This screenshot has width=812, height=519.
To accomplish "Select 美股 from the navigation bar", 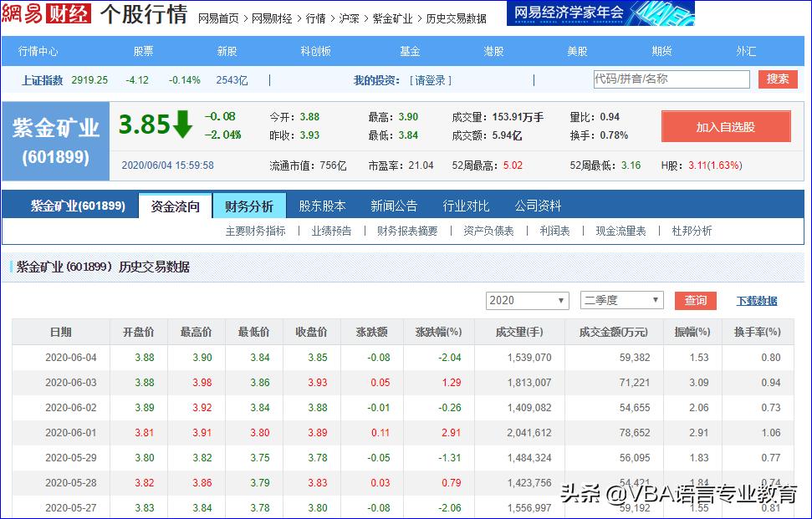I will click(x=575, y=50).
